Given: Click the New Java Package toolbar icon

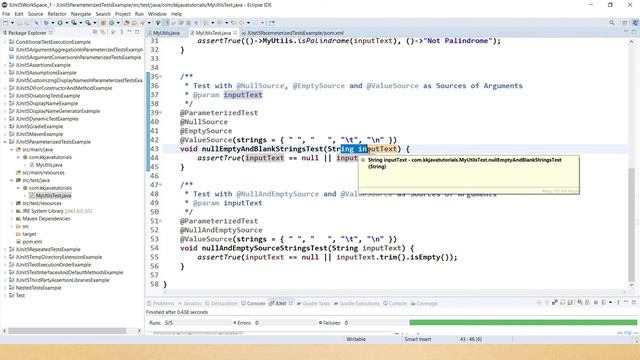Looking at the screenshot, I should click(x=103, y=23).
